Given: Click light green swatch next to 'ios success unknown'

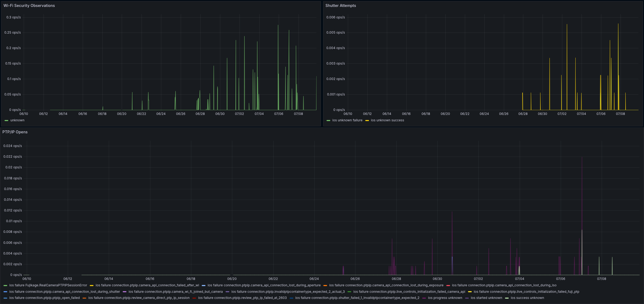Looking at the screenshot, I should click(x=507, y=298).
